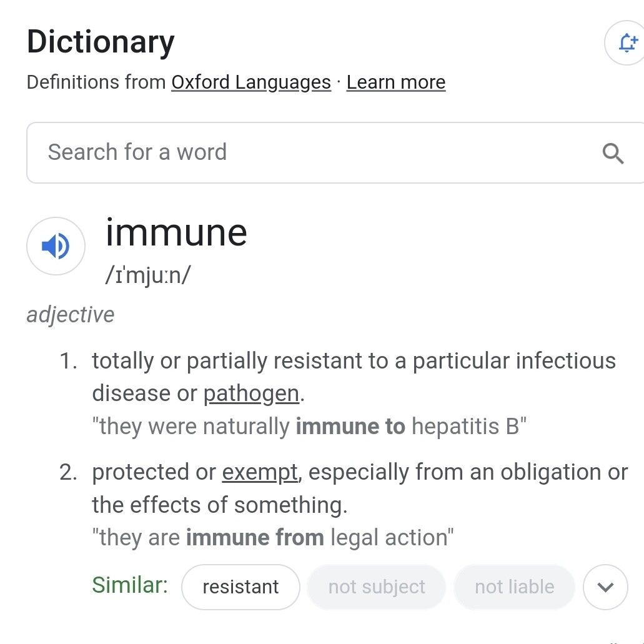Image resolution: width=644 pixels, height=644 pixels.
Task: Click the bell icon to get word alerts
Action: coord(627,42)
